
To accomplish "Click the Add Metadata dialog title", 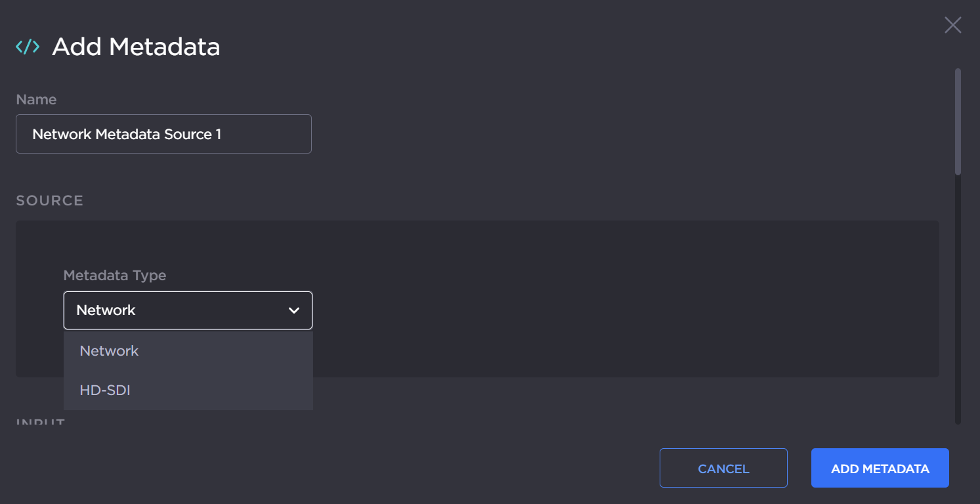I will coord(136,46).
